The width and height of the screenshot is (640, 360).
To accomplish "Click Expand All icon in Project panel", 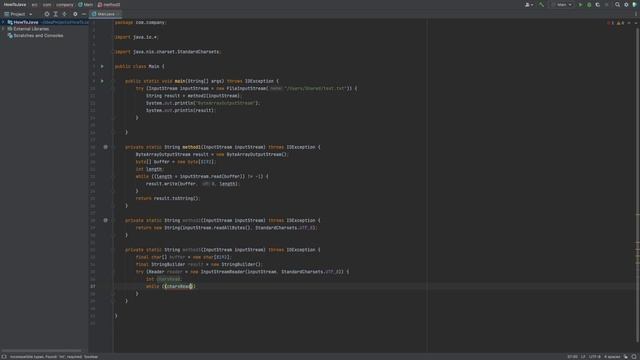I will coord(56,14).
